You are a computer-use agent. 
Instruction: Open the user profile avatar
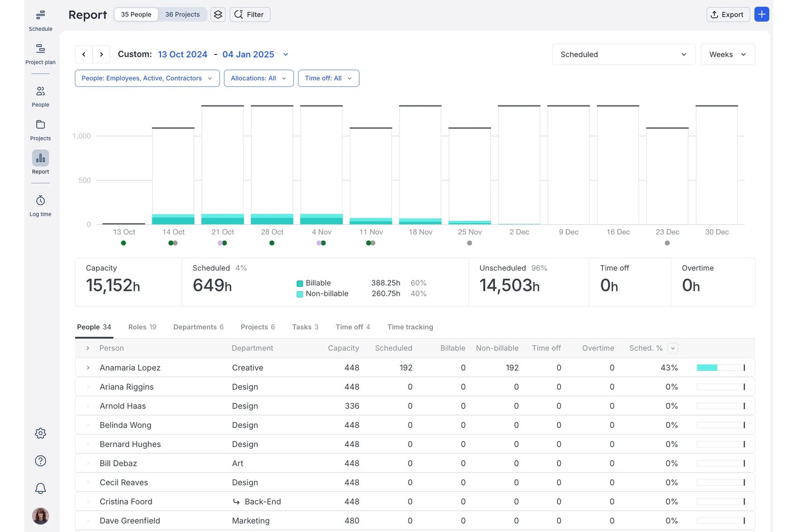click(40, 516)
